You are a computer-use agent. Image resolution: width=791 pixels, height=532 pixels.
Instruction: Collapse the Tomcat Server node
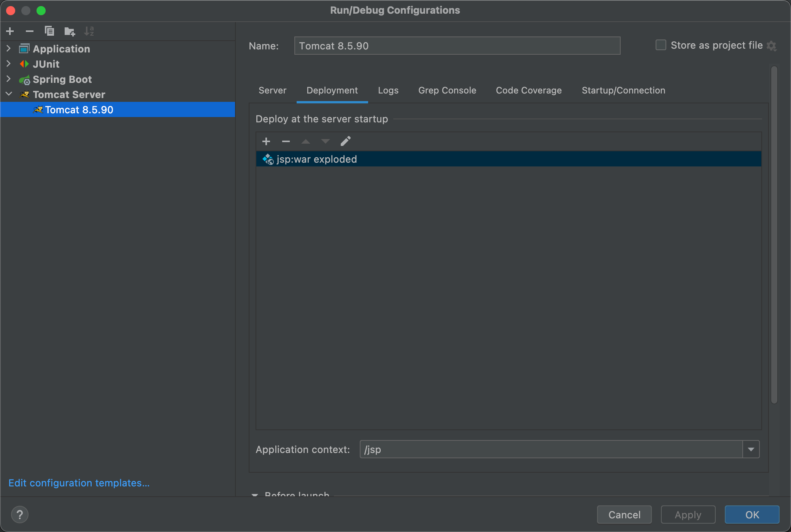9,94
